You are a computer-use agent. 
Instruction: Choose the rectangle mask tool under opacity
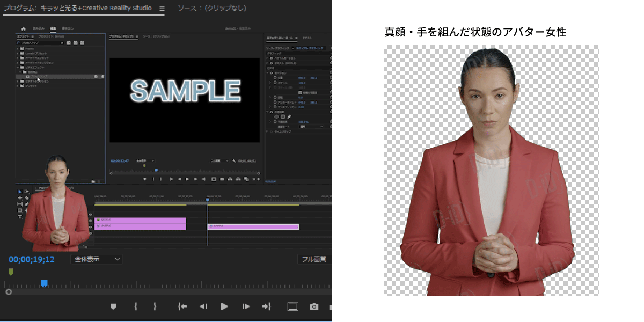click(283, 116)
